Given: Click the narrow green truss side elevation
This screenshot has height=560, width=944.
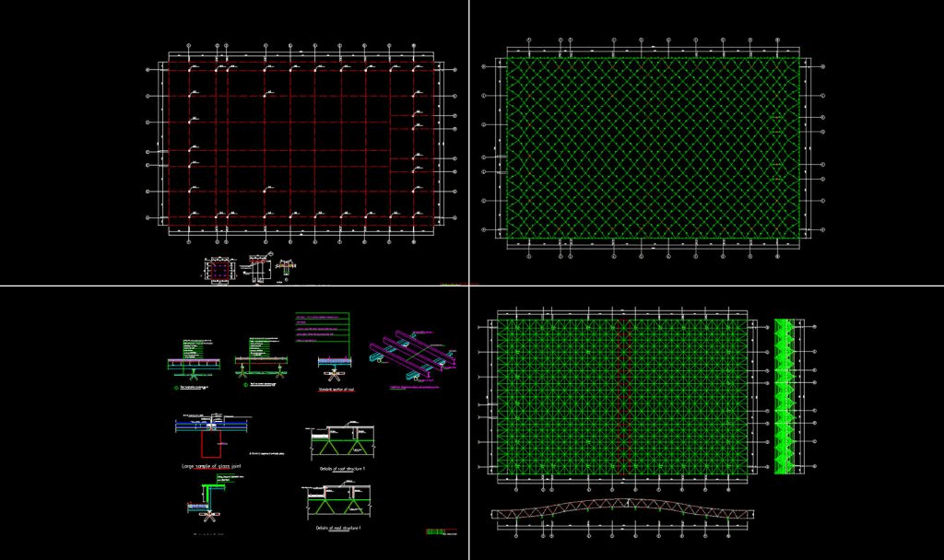Looking at the screenshot, I should (785, 397).
